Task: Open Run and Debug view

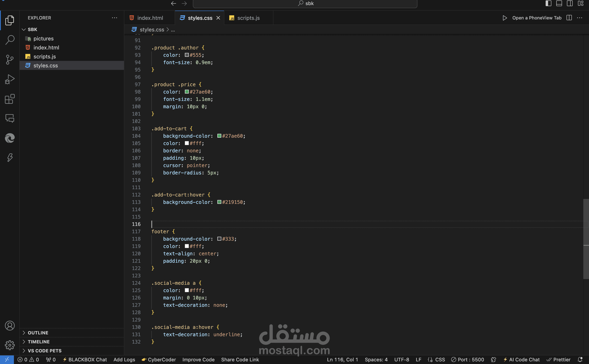Action: [x=10, y=79]
